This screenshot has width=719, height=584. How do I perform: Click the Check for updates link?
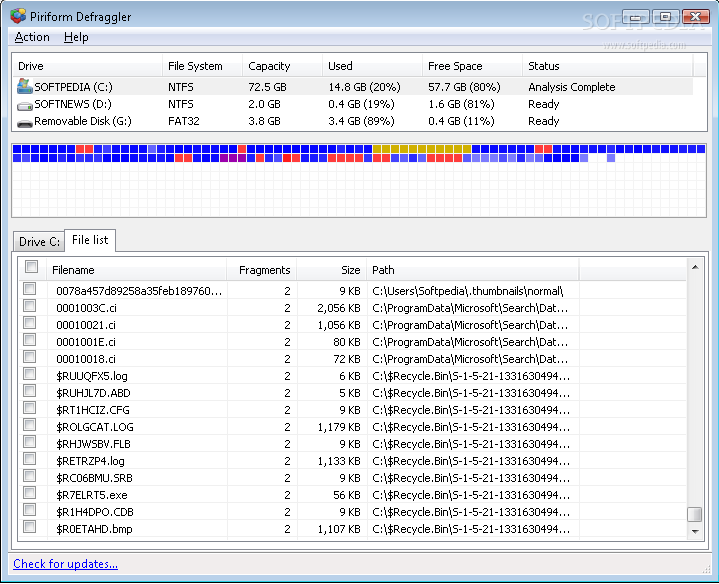tap(66, 563)
